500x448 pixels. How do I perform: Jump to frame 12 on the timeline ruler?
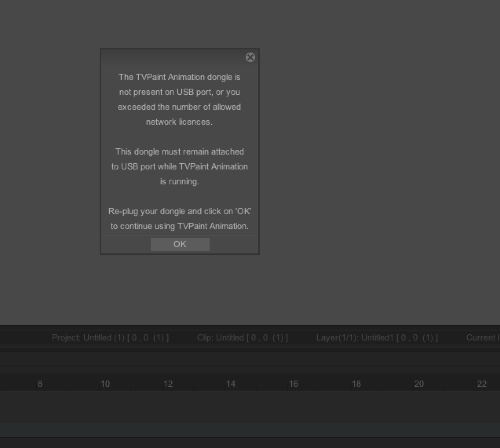tap(168, 384)
